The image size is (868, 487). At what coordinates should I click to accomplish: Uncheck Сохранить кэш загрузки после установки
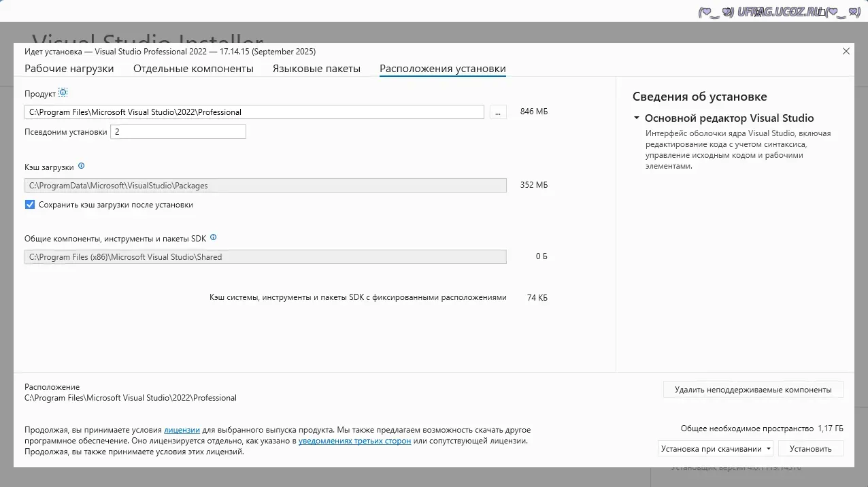click(x=30, y=205)
